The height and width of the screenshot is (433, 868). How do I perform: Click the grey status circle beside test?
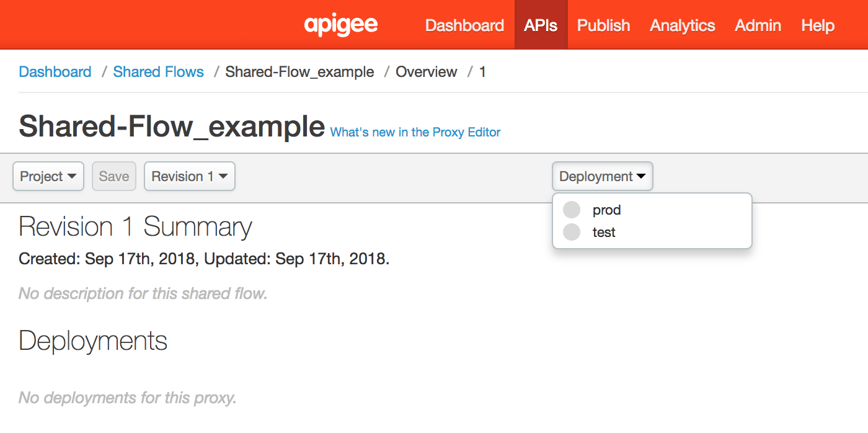(x=571, y=232)
